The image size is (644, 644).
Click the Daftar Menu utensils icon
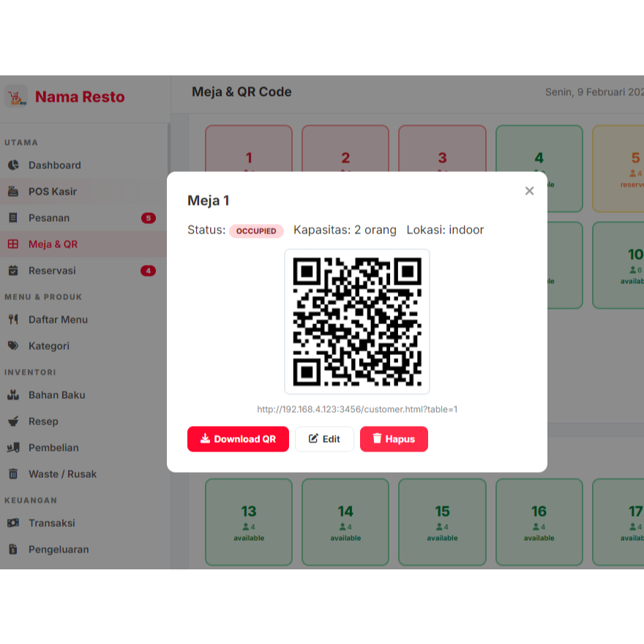[x=13, y=319]
